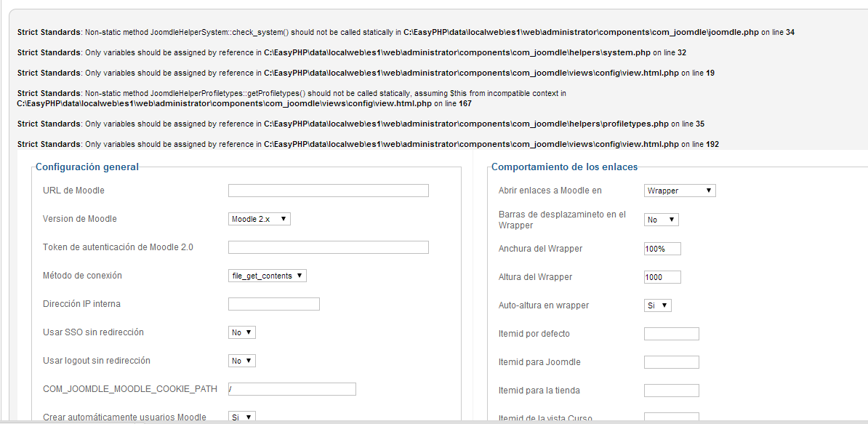Select the Itemid para la tienda field
868x424 pixels.
coord(671,391)
